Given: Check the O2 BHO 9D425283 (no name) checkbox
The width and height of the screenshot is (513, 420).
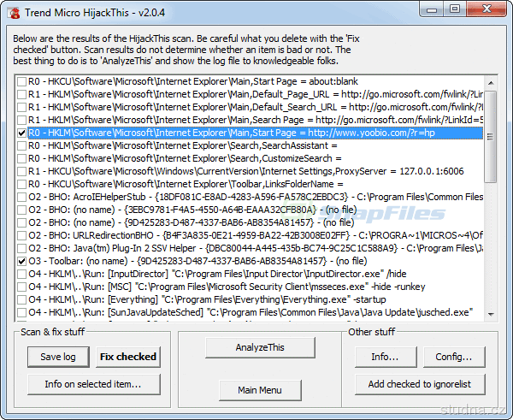Looking at the screenshot, I should coord(21,222).
